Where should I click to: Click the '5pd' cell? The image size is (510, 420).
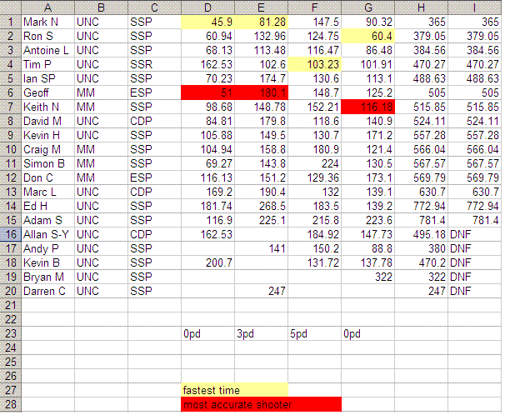(x=314, y=332)
